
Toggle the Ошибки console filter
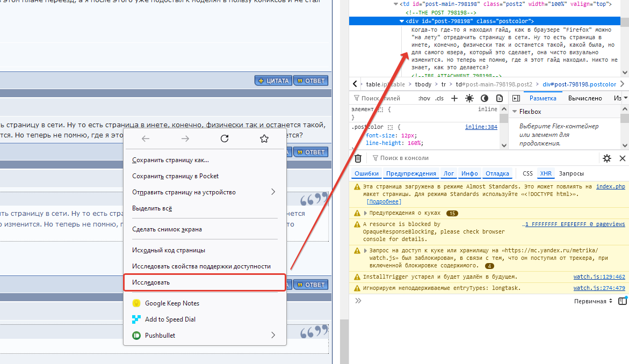367,173
